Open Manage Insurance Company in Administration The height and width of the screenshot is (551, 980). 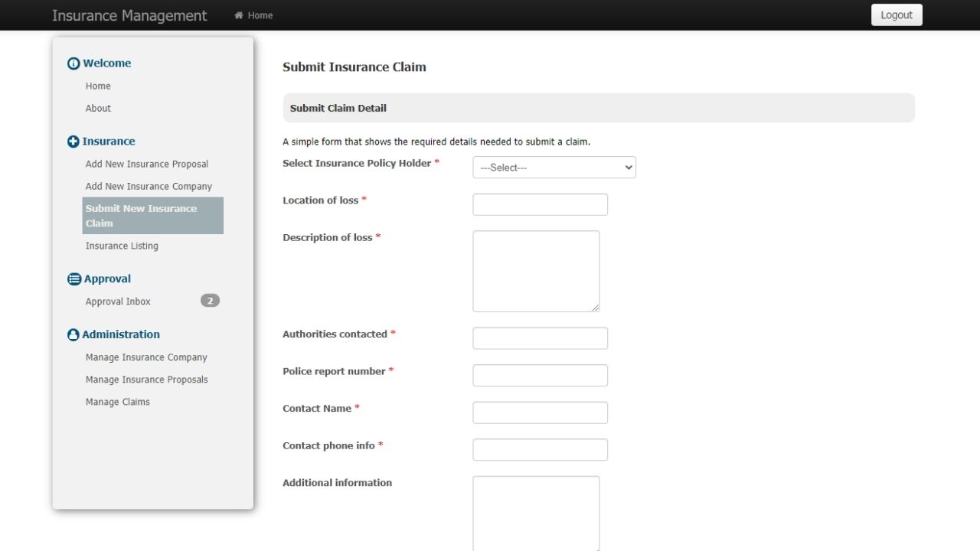point(146,357)
